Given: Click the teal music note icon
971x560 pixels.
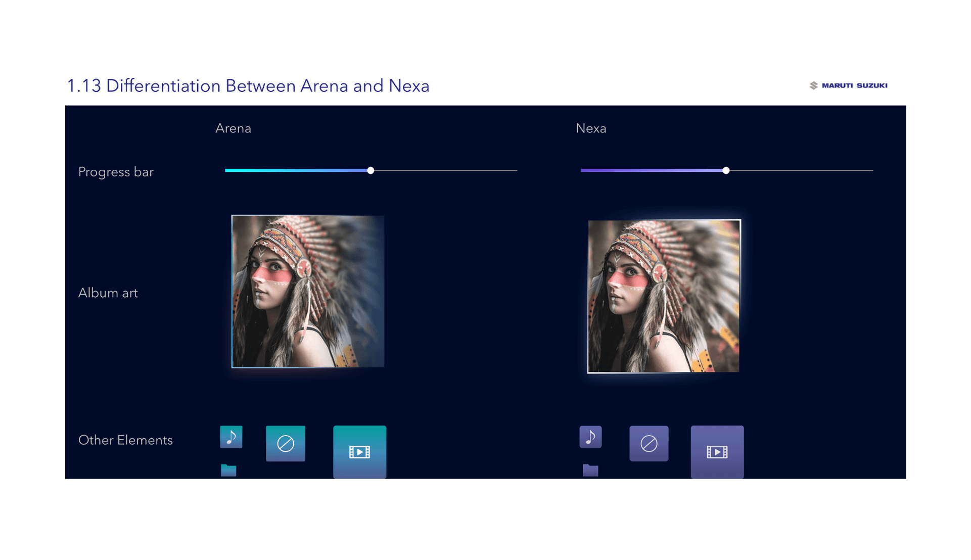Looking at the screenshot, I should [231, 437].
